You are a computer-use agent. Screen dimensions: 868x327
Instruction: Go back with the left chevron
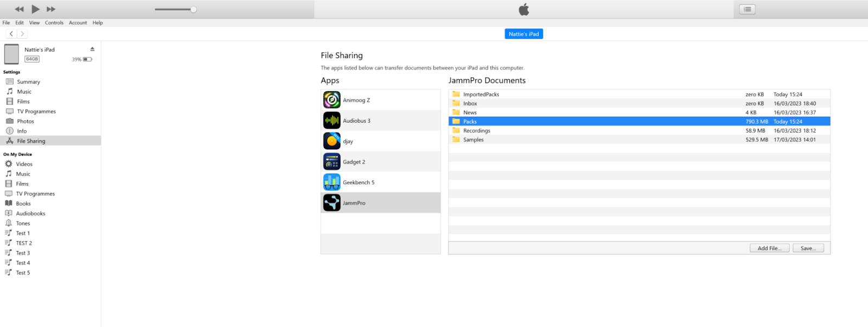tap(11, 34)
